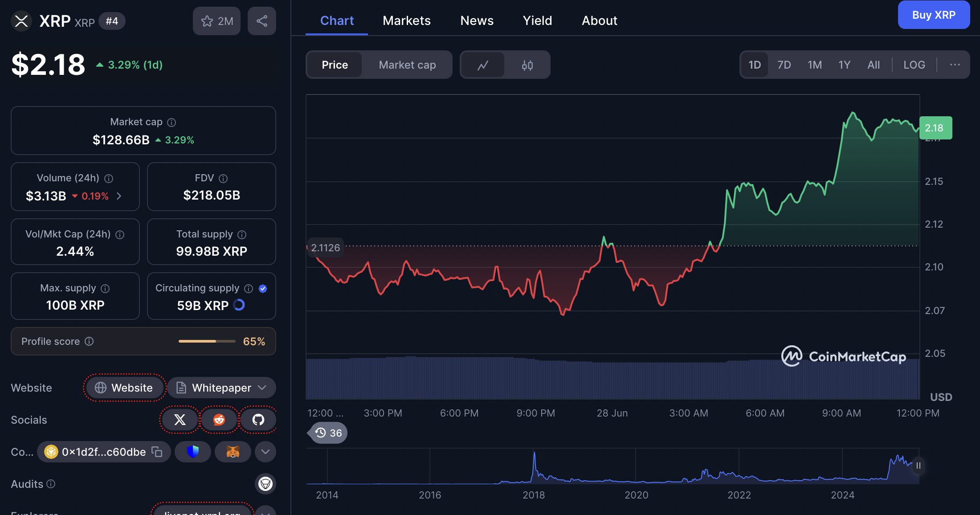The height and width of the screenshot is (515, 980).
Task: Add XRP to watchlist via star button
Action: (x=217, y=21)
